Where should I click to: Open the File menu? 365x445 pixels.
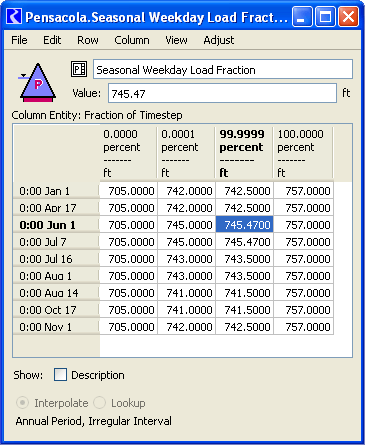[19, 40]
